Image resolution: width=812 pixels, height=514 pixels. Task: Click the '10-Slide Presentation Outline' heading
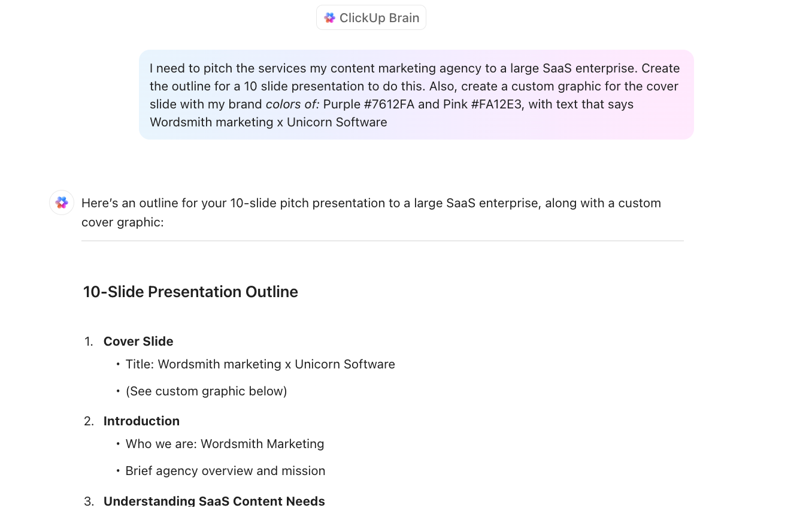(190, 292)
